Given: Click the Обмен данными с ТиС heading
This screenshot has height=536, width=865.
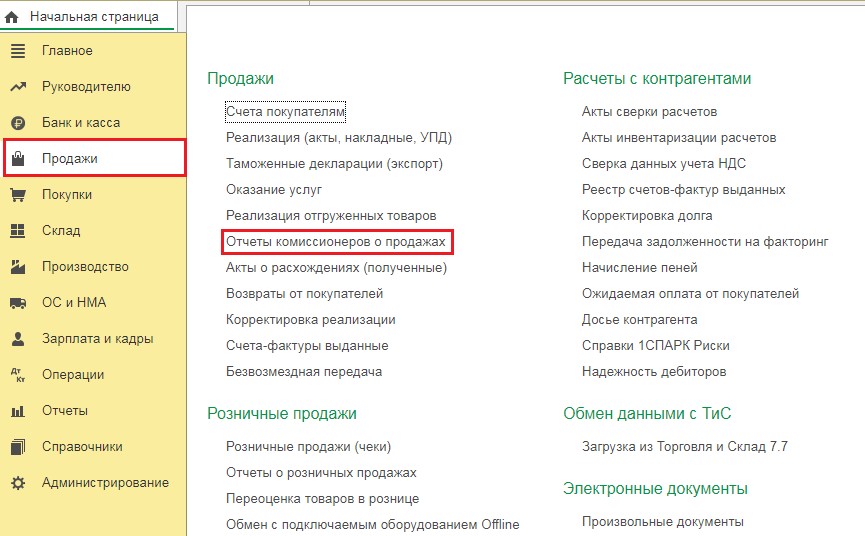Looking at the screenshot, I should tap(647, 414).
